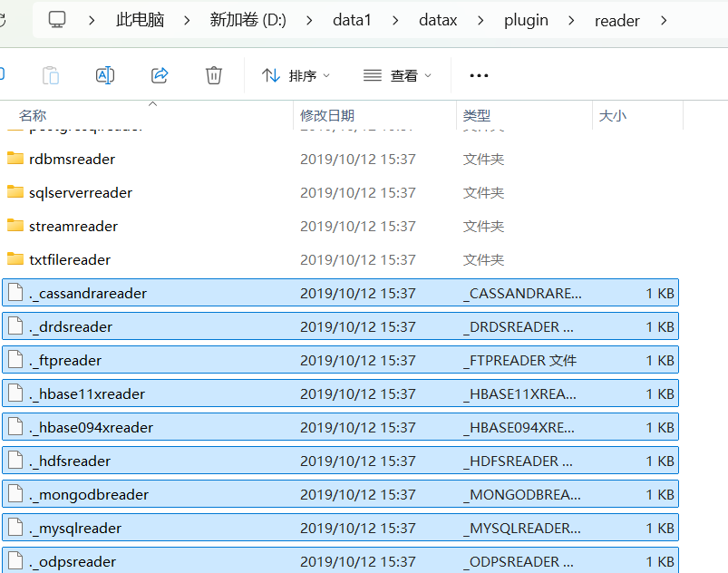Viewport: 728px width, 573px height.
Task: Click the ._mysqlreader file icon
Action: click(15, 527)
